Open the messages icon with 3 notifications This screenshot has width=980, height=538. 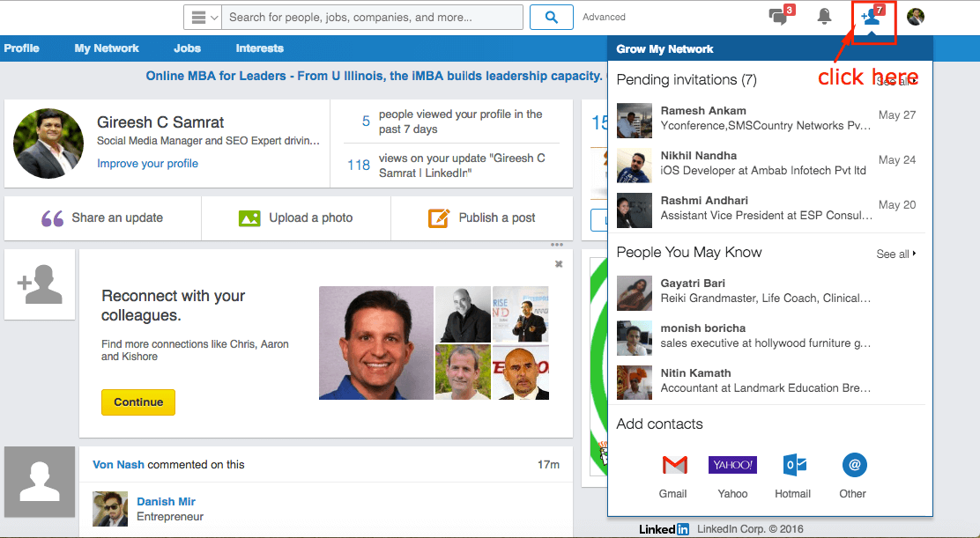pos(780,16)
